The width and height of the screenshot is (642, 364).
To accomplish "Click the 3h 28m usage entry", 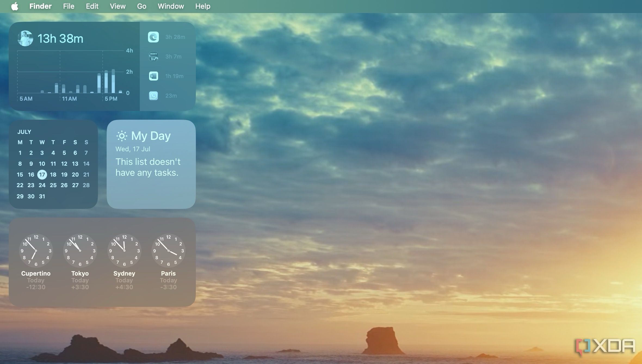I will click(175, 37).
